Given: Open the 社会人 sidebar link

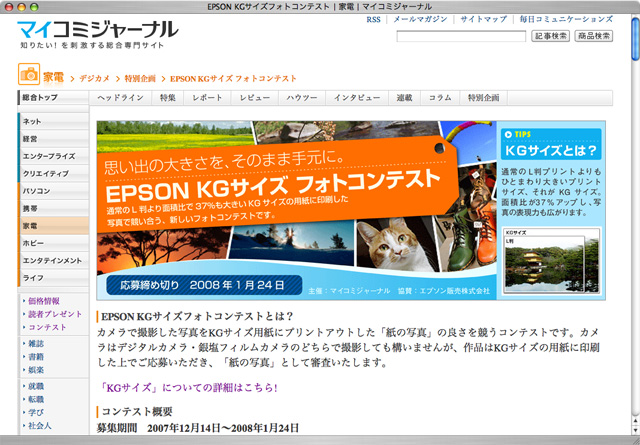Looking at the screenshot, I should pos(40,425).
